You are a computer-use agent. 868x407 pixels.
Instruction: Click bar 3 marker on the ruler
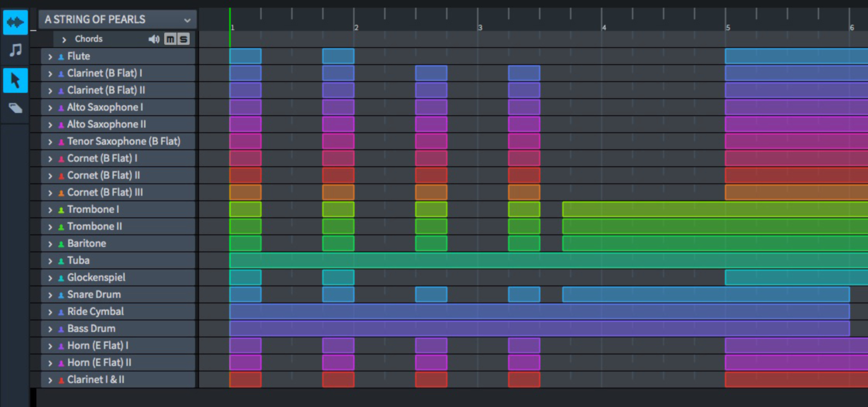[x=480, y=28]
